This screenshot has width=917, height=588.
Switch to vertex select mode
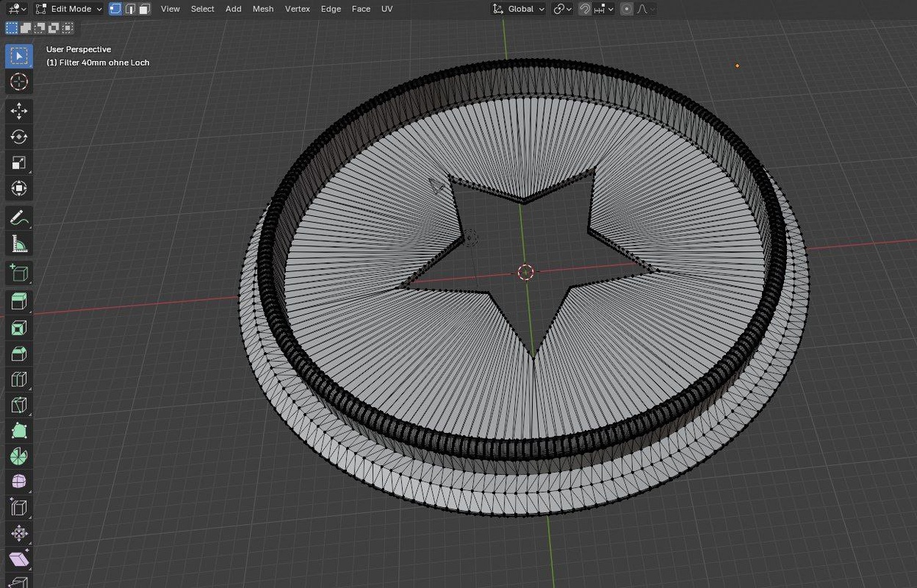point(115,9)
